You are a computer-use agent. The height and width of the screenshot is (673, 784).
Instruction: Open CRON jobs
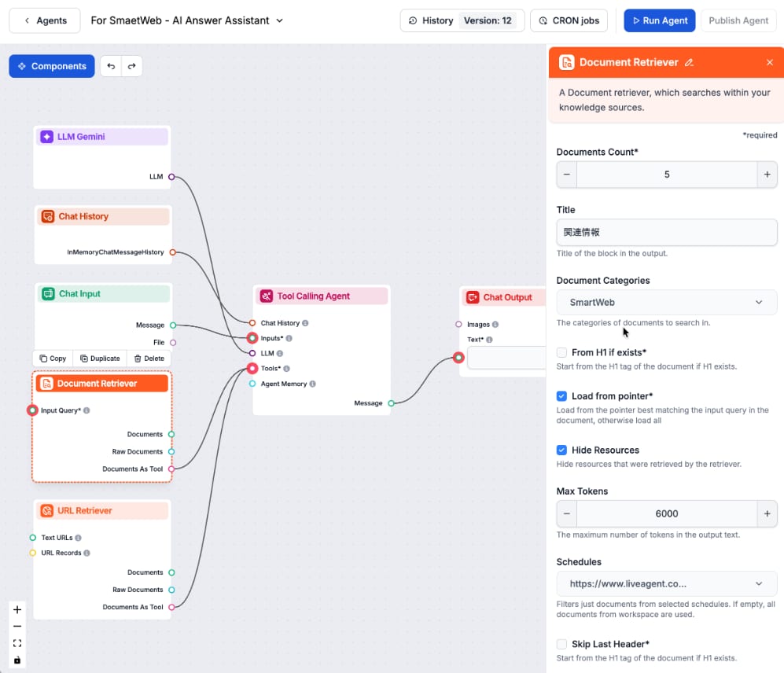tap(568, 20)
